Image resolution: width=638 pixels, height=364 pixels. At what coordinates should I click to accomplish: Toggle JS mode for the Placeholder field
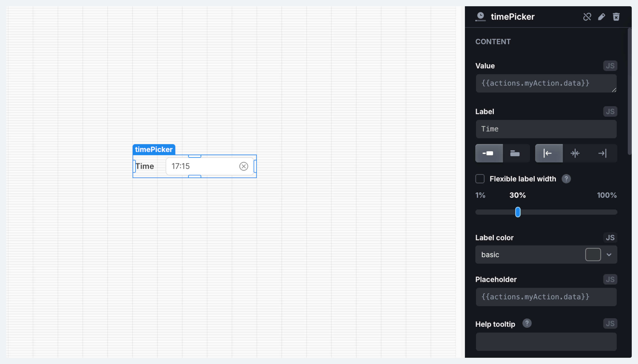(x=610, y=279)
